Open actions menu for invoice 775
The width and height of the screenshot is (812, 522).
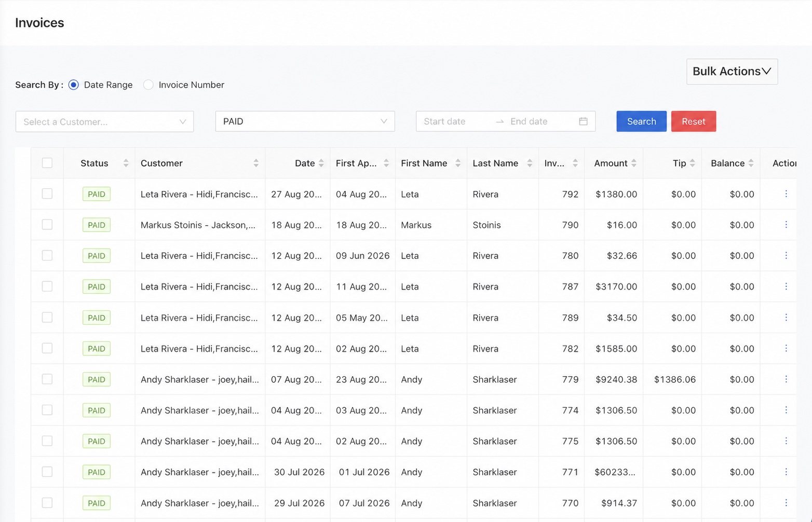tap(786, 441)
